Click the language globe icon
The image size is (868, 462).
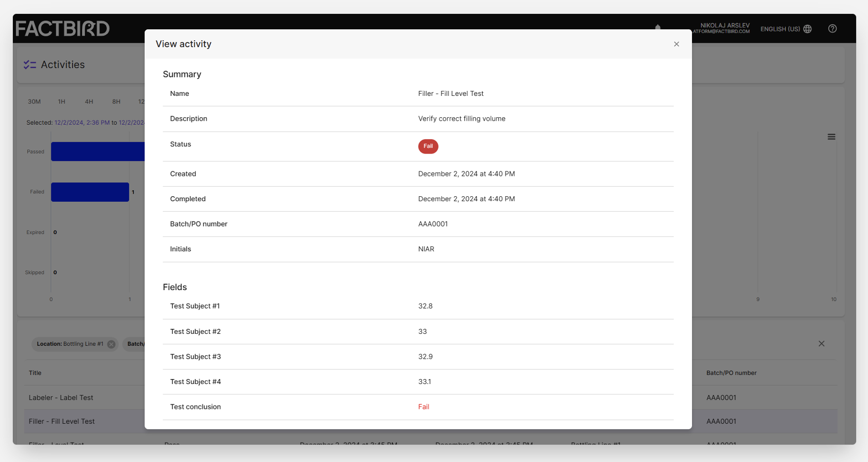(807, 29)
